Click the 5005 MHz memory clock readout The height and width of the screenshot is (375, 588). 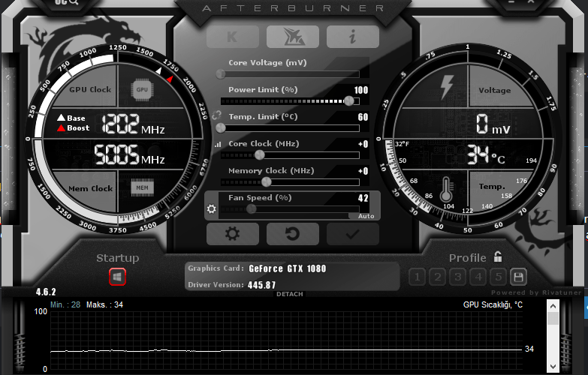[129, 154]
